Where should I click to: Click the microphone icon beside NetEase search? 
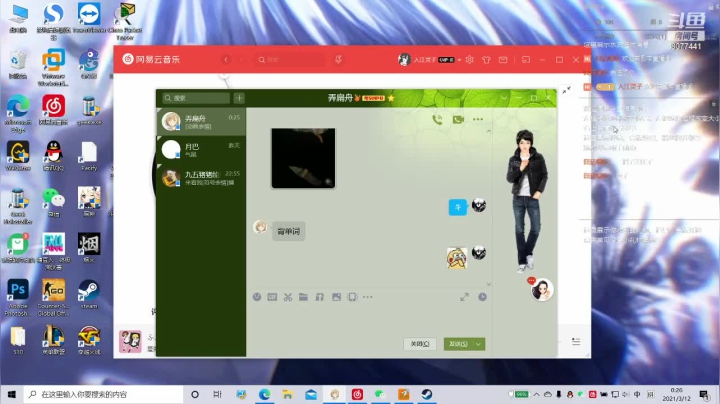(x=338, y=60)
